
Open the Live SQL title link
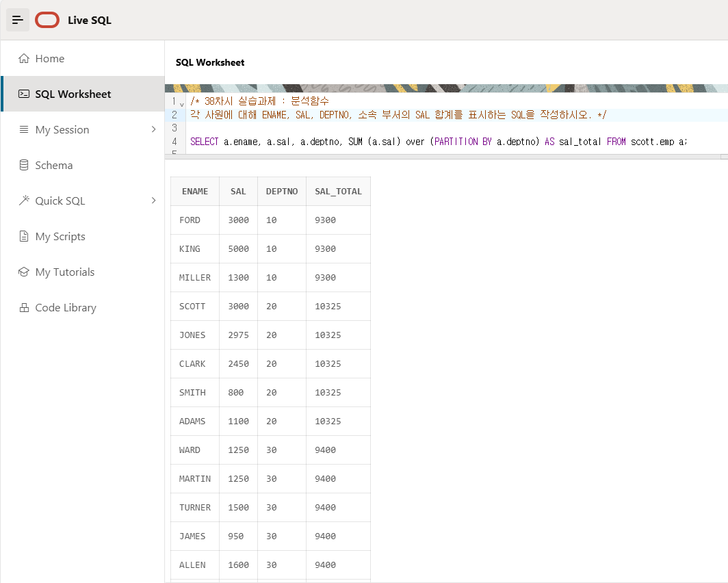coord(90,21)
